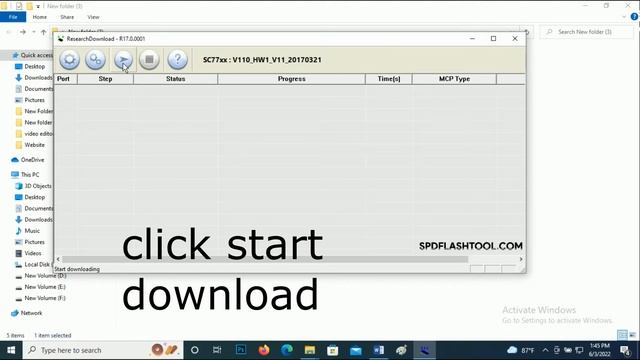Screen dimensions: 640x360
Task: Select the Time(s) column header
Action: [389, 79]
